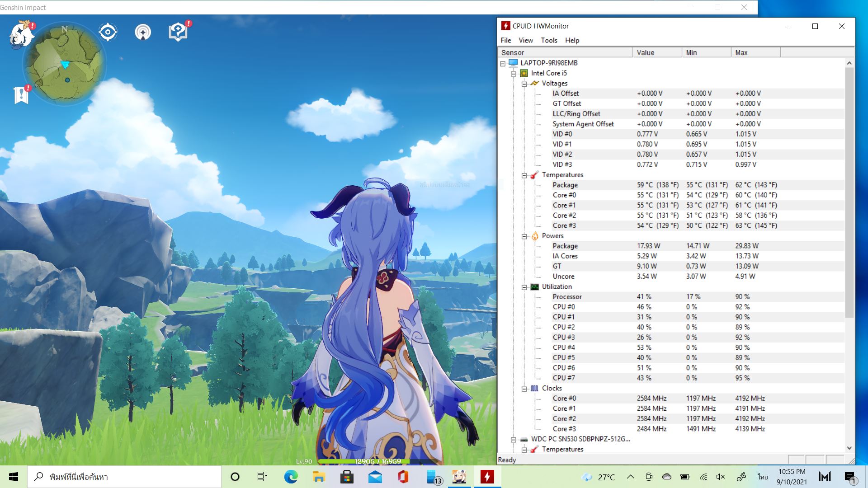Collapse the LAPTOP-9RI98EMB tree node
Screen dimensions: 868x488
tap(503, 64)
